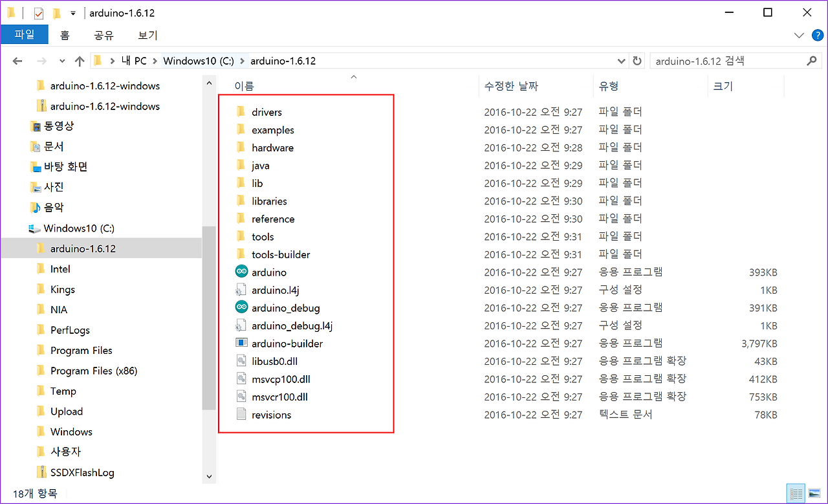Open the 공유 ribbon tab
The height and width of the screenshot is (504, 828).
(104, 35)
